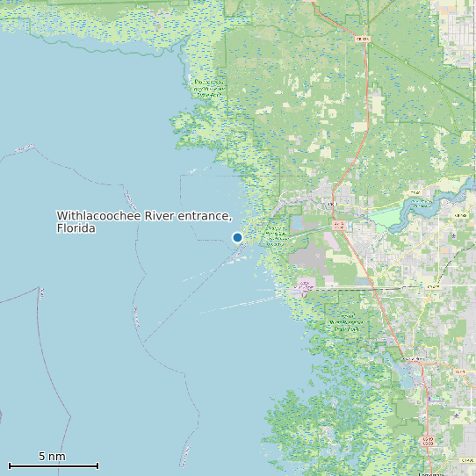Image resolution: width=476 pixels, height=476 pixels.
Task: Click the Waccasassa Bay Preserve State Park label
Action: (x=210, y=89)
